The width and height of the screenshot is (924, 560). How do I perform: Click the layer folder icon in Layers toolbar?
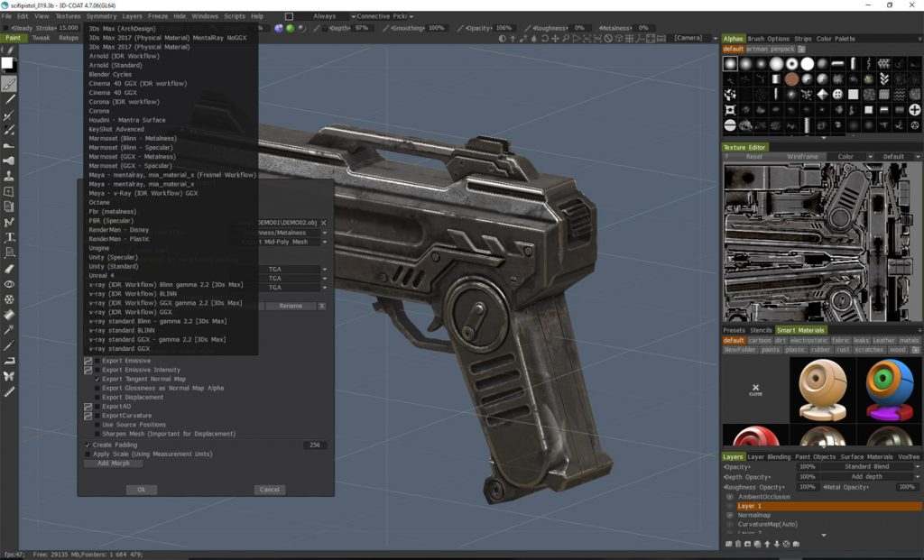[796, 544]
